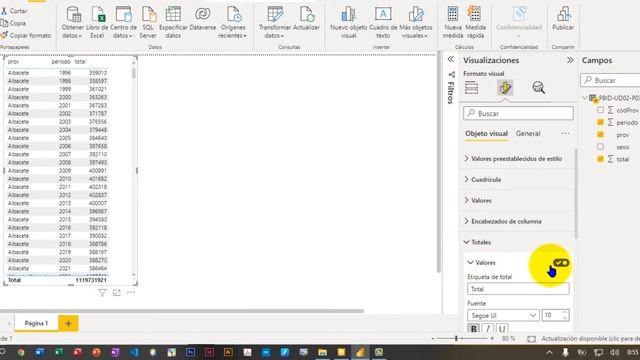Toggle the Totales Valores switch
The height and width of the screenshot is (360, 640).
pyautogui.click(x=561, y=262)
